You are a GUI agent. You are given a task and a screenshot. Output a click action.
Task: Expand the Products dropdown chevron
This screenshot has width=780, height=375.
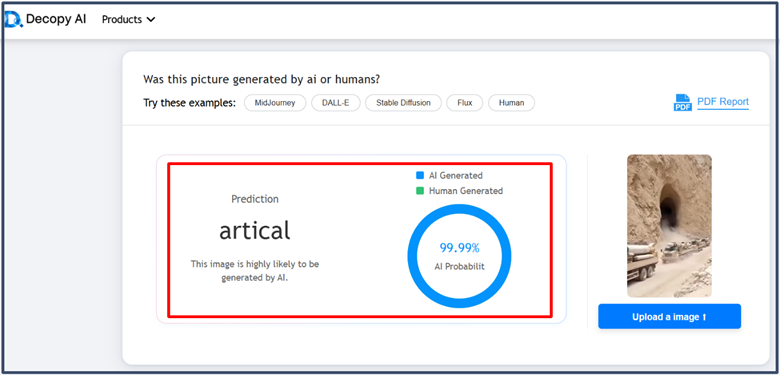click(x=151, y=20)
